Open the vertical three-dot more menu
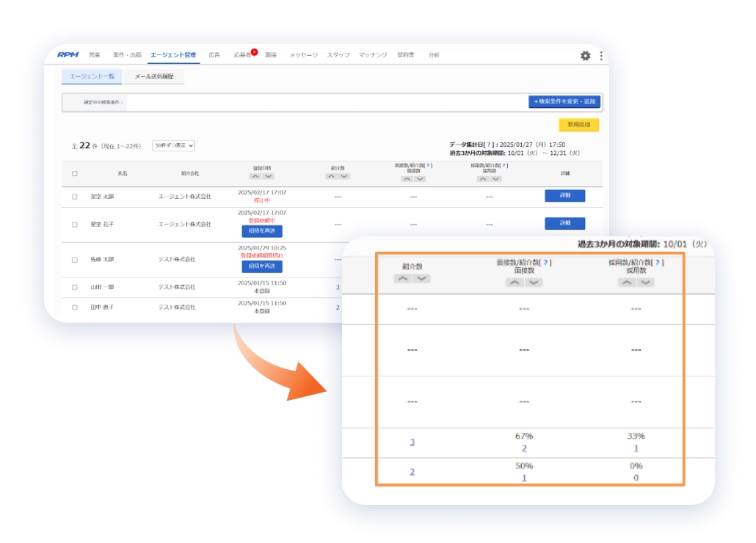Screen dimensions: 756x543 [601, 56]
